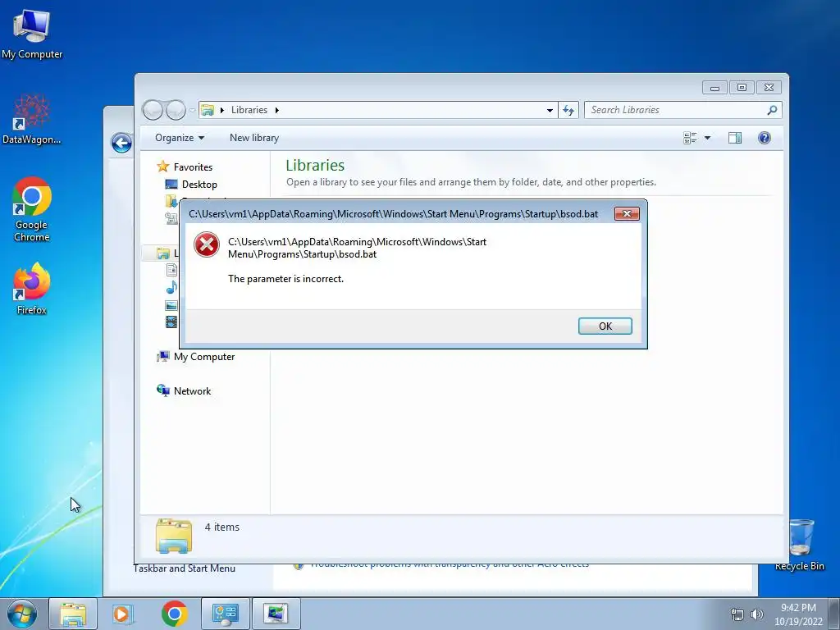Image resolution: width=840 pixels, height=630 pixels.
Task: Open DataWagon desktop shortcut
Action: pos(32,119)
